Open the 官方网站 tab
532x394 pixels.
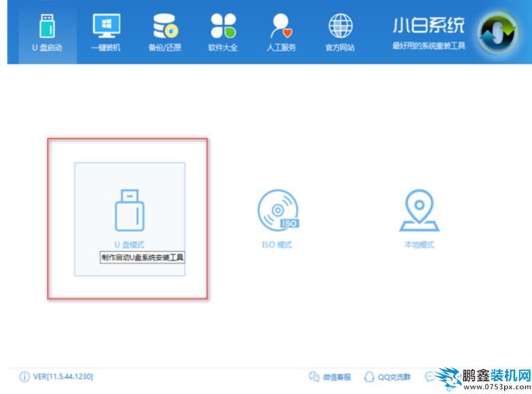(x=340, y=33)
